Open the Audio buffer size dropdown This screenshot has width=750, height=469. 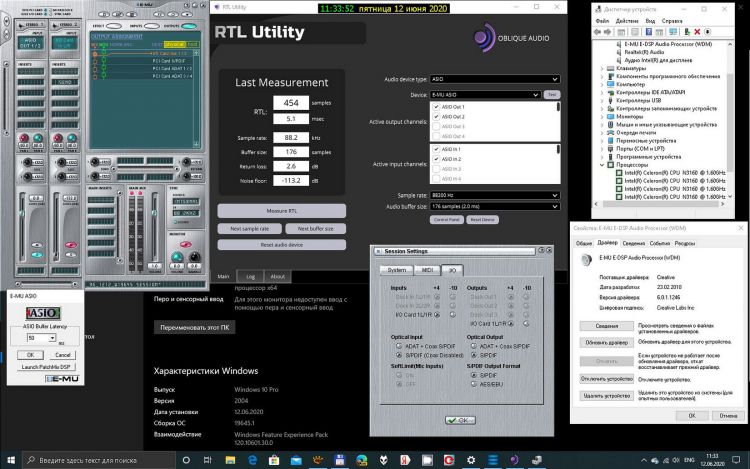495,207
